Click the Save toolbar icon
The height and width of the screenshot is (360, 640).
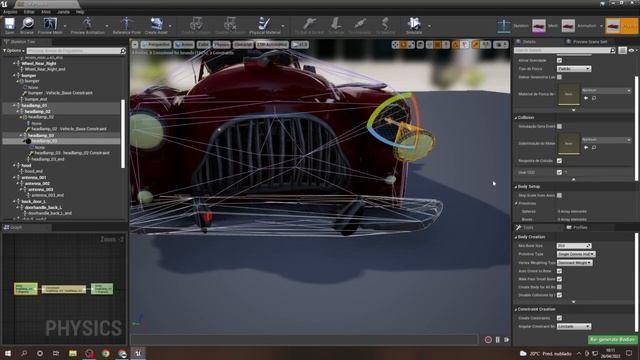pyautogui.click(x=9, y=25)
